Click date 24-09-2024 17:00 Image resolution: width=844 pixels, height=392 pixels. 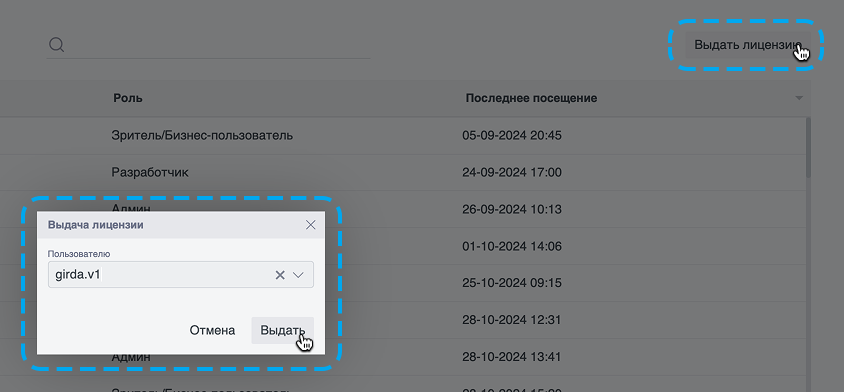(512, 172)
